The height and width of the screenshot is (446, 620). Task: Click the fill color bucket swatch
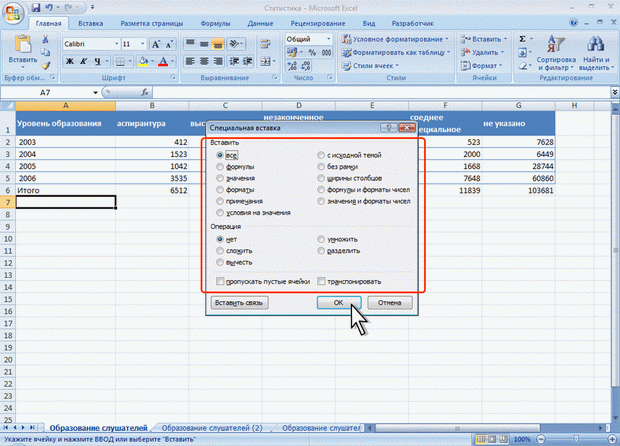click(x=143, y=61)
